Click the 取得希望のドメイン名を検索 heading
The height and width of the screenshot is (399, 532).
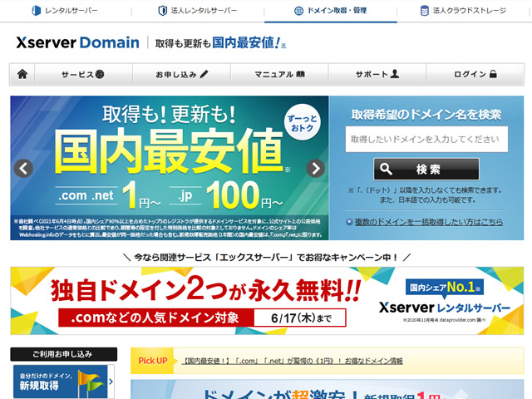426,115
